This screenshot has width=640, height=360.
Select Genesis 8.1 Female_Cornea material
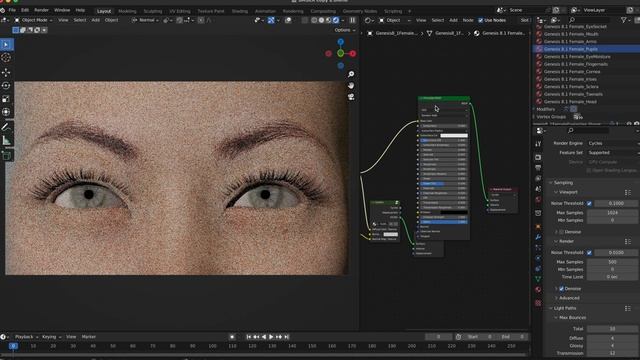pos(572,71)
